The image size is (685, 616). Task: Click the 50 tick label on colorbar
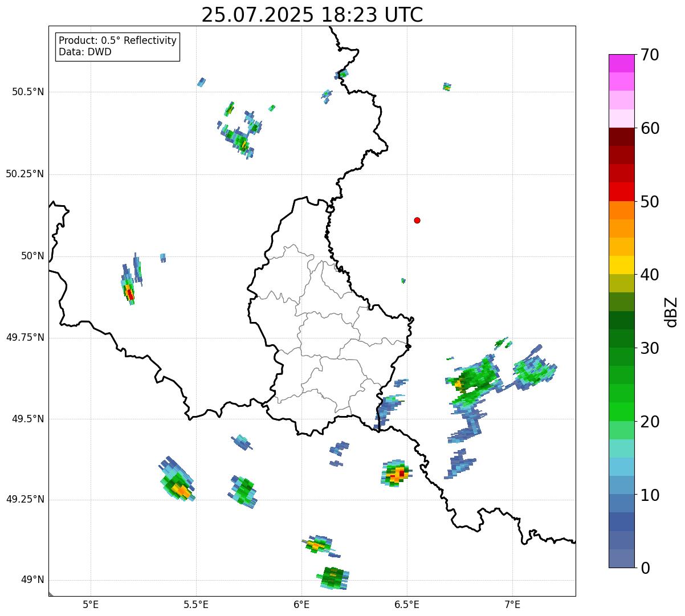650,202
